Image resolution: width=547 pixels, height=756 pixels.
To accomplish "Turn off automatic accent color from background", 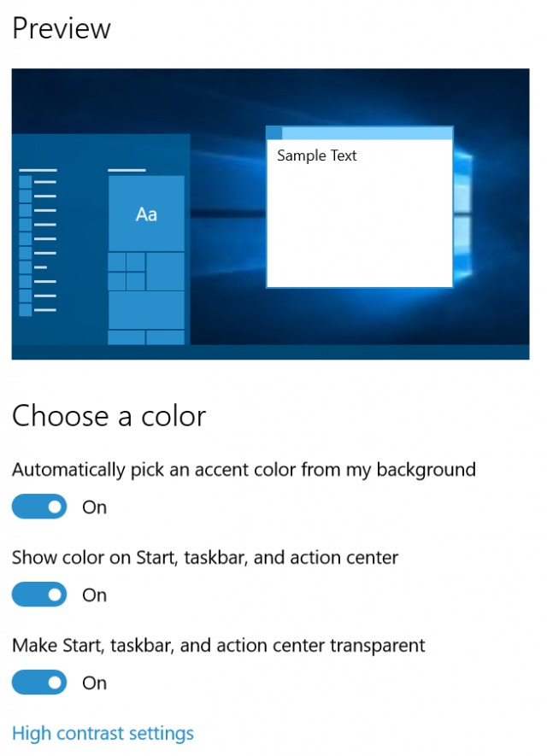I will click(x=39, y=507).
